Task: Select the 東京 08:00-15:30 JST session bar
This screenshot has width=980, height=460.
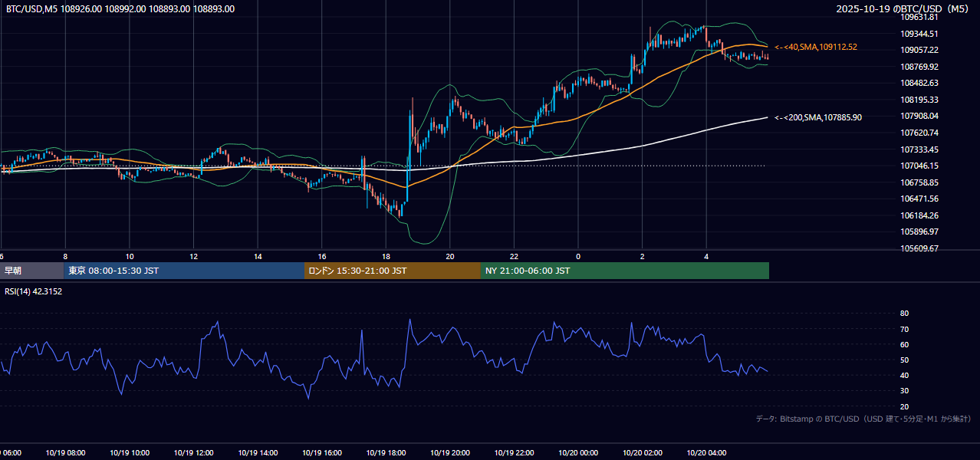Action: [x=184, y=271]
